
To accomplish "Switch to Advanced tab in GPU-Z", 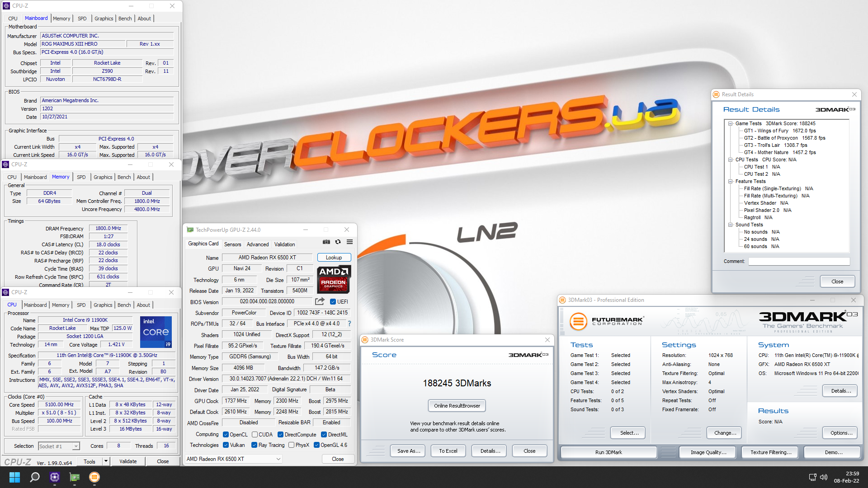I will point(258,244).
